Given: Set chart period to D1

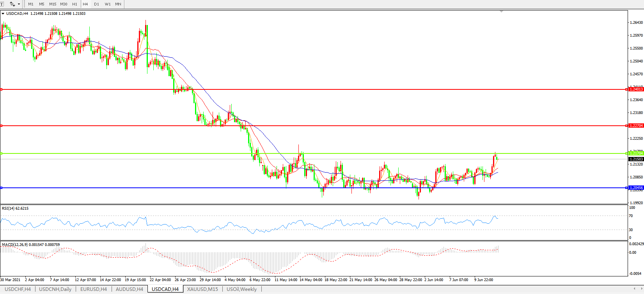Looking at the screenshot, I should point(96,4).
